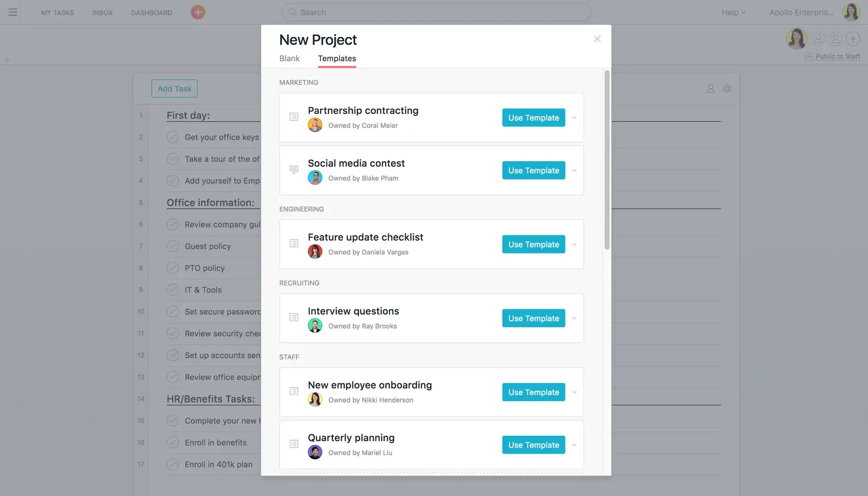Go to My Tasks
This screenshot has height=496, width=868.
(x=58, y=12)
